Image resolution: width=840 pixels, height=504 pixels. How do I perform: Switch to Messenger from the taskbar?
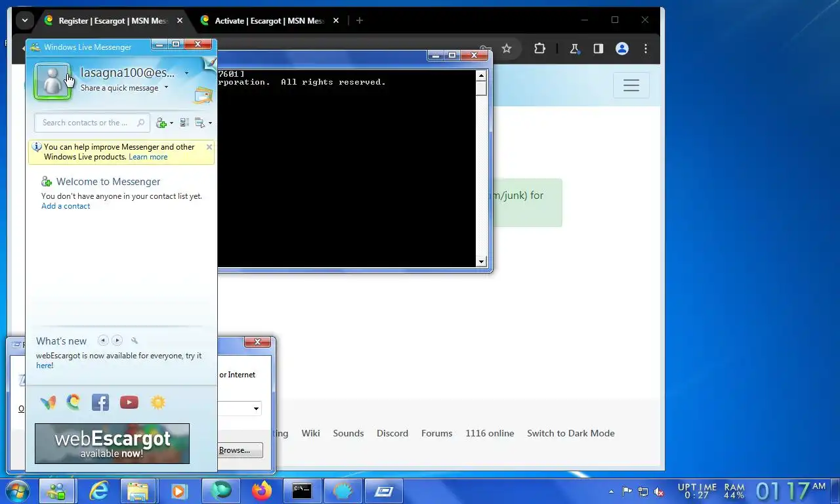[x=57, y=491]
